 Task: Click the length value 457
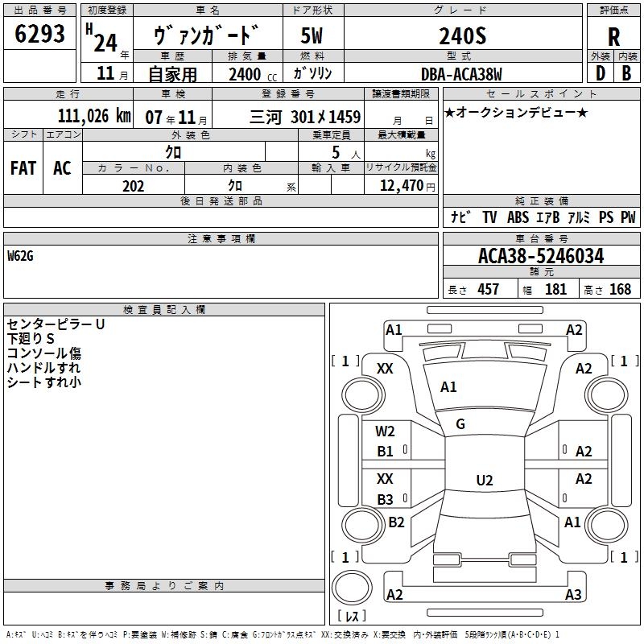[x=489, y=289]
